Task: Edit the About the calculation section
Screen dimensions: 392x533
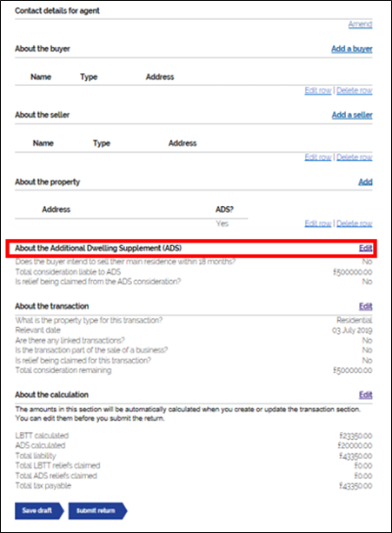Action: pos(366,395)
